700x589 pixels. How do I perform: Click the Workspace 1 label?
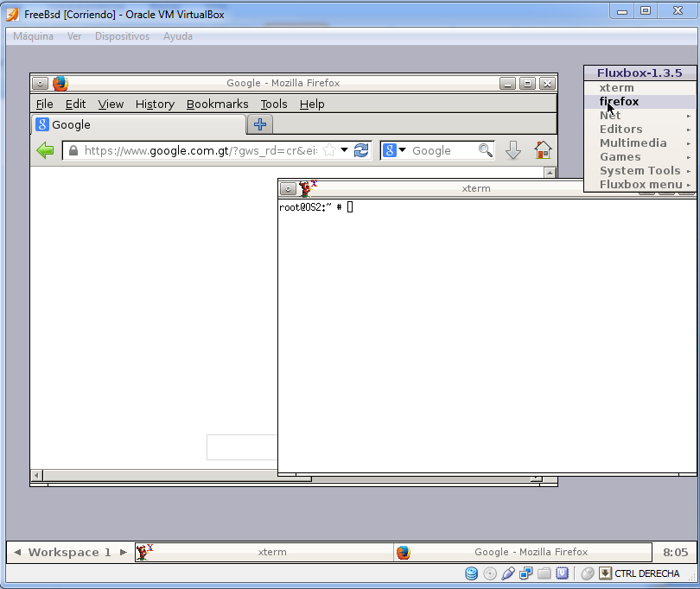(x=70, y=553)
